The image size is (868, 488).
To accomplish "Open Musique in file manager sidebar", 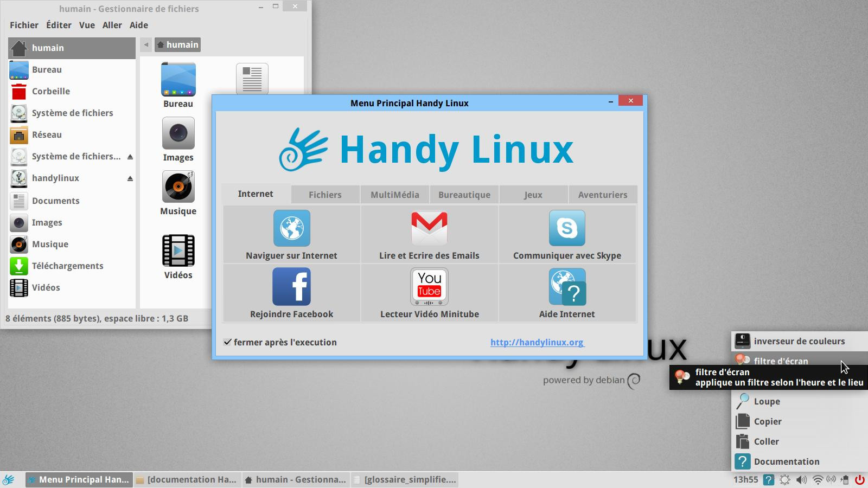I will tap(72, 244).
